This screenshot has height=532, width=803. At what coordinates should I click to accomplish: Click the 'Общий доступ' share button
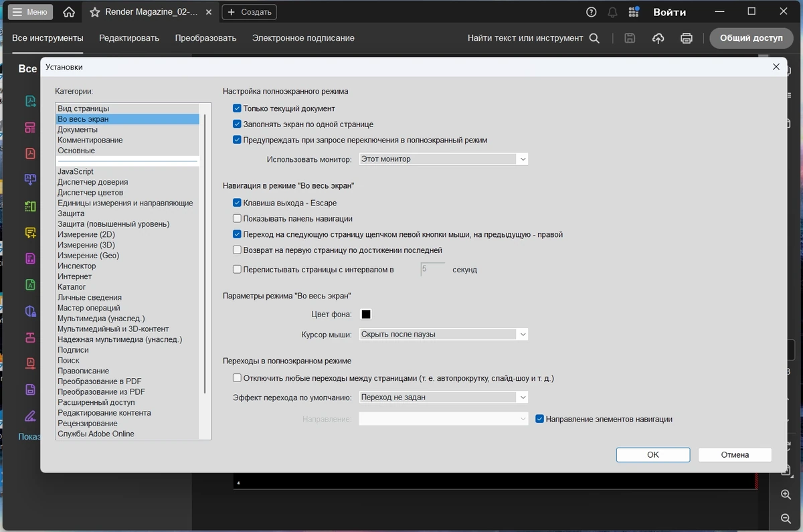[751, 38]
